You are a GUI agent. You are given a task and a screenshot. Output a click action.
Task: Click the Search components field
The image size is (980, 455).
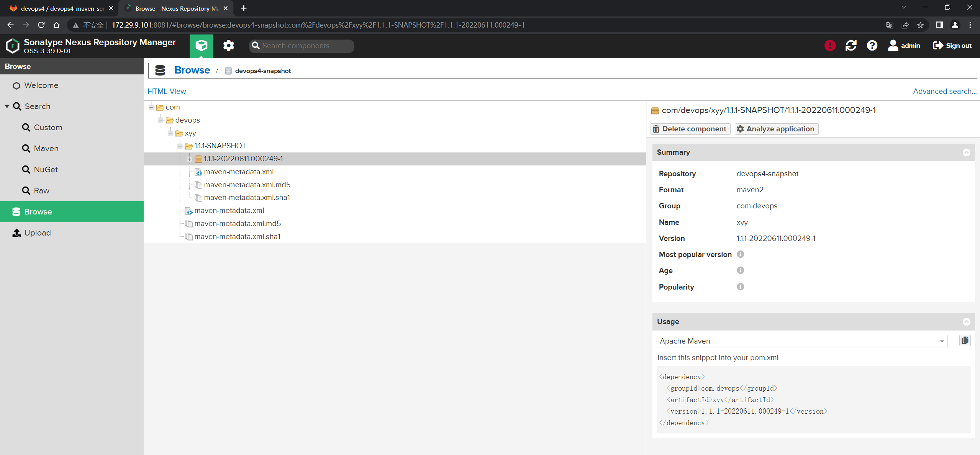[x=302, y=46]
